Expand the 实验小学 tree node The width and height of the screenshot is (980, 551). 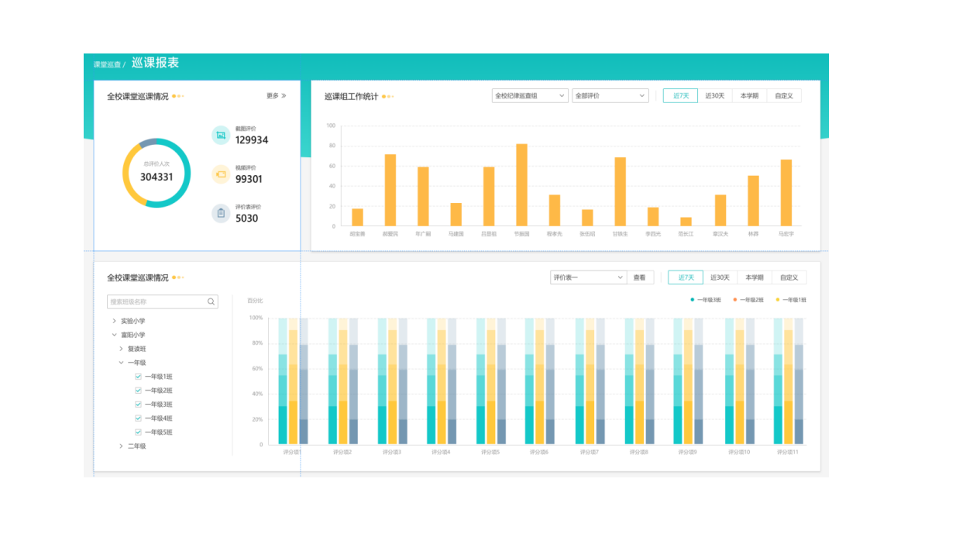click(115, 321)
